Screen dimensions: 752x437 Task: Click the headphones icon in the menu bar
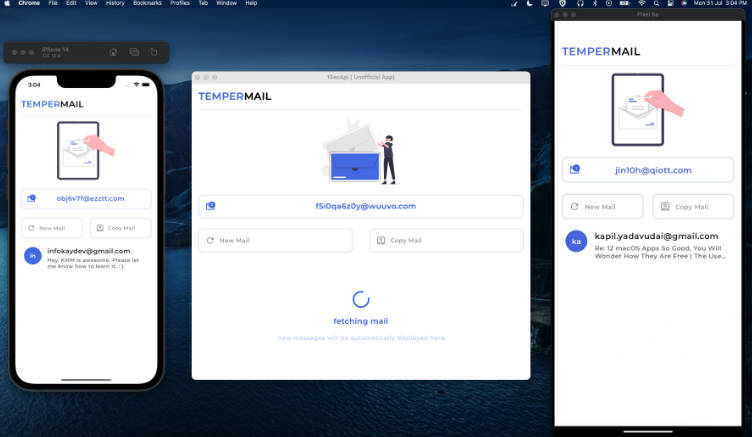click(580, 3)
